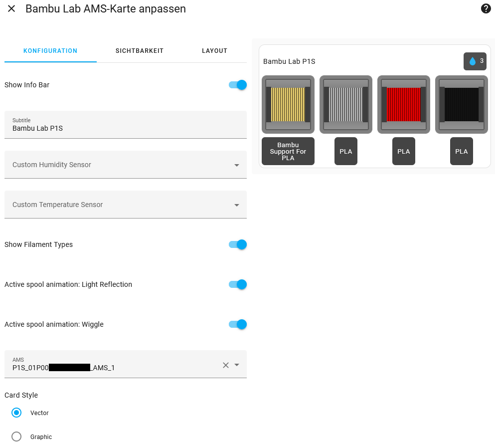Click the Light Reflection animation label

(68, 284)
